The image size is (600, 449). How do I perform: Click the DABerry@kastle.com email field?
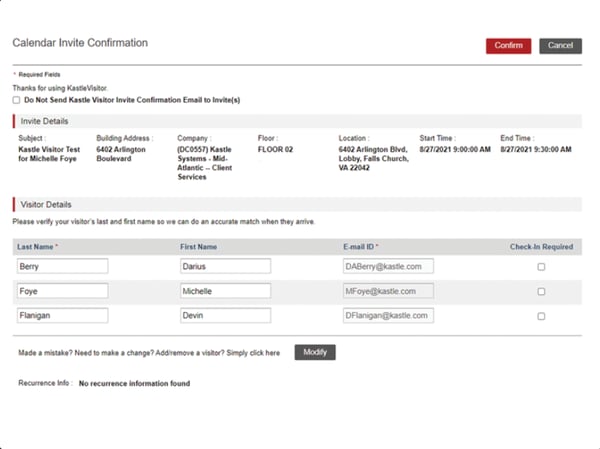click(387, 267)
